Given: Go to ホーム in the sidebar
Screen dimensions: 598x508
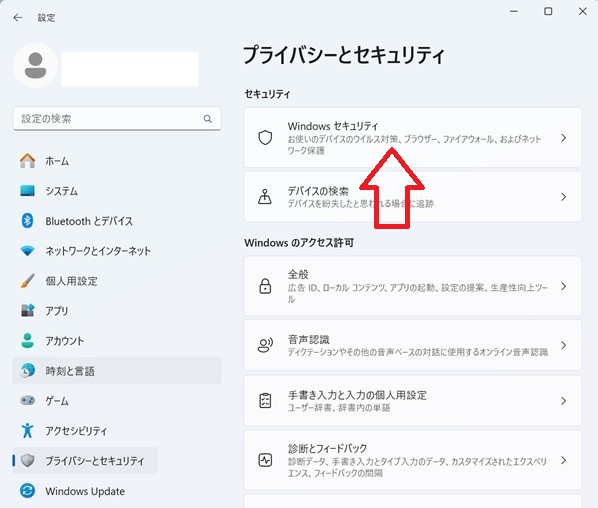Looking at the screenshot, I should tap(117, 161).
